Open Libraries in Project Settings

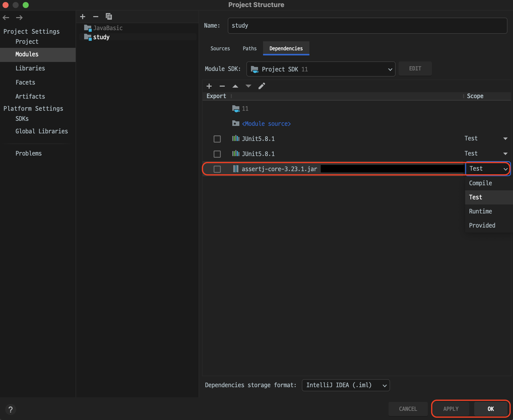click(x=30, y=68)
